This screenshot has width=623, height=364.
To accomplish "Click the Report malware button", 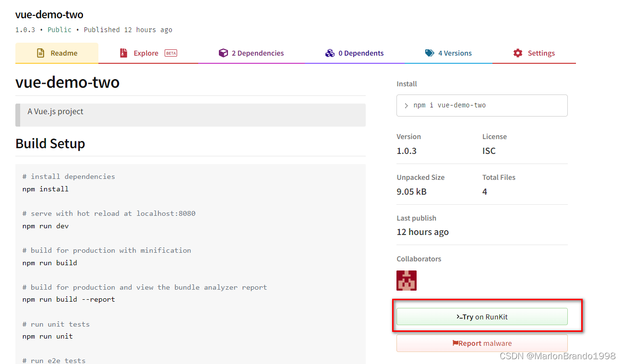I will [x=482, y=343].
